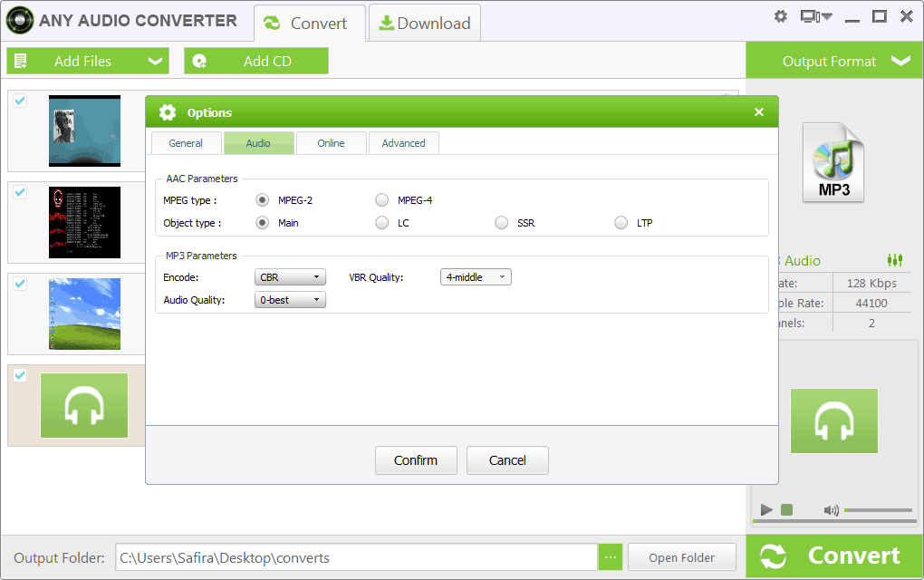924x580 pixels.
Task: Expand the Output Format panel chevron
Action: (900, 61)
